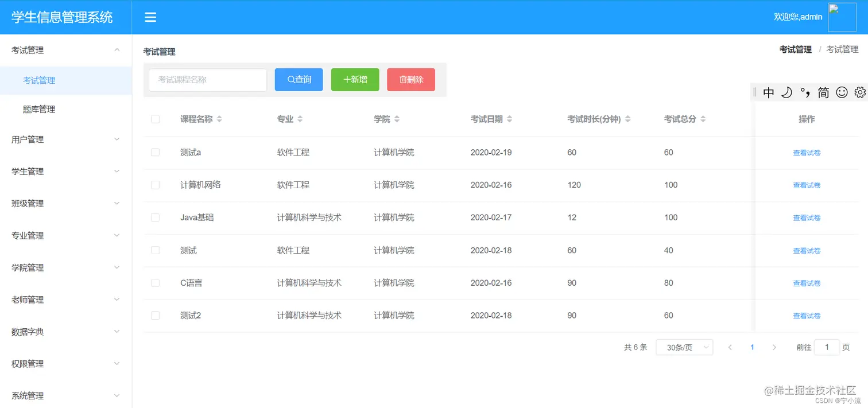Open 查看试卷 for C语言
Viewport: 868px width, 408px height.
(x=807, y=283)
